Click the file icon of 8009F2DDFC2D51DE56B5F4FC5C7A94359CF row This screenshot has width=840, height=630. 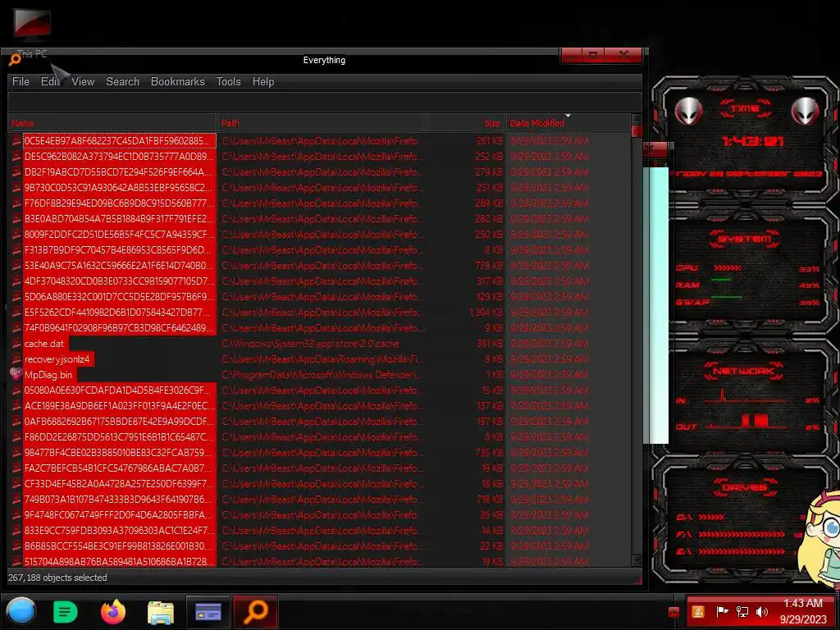(x=16, y=234)
